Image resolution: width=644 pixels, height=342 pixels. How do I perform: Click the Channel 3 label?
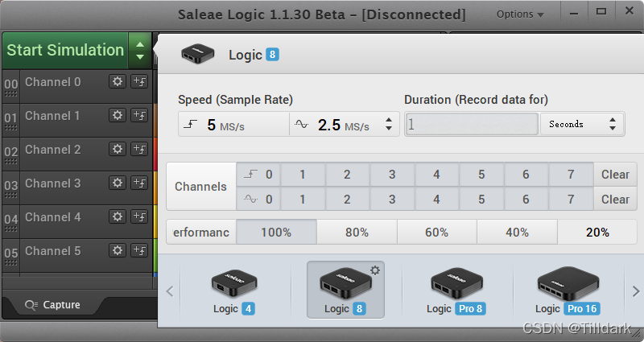pyautogui.click(x=52, y=183)
